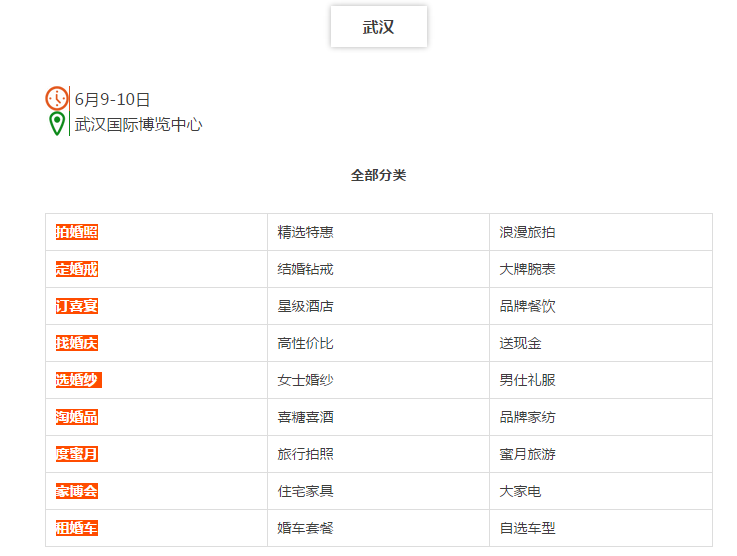Click the 武汉国际博览中心 venue text
Screen dimensions: 737x556
(139, 125)
